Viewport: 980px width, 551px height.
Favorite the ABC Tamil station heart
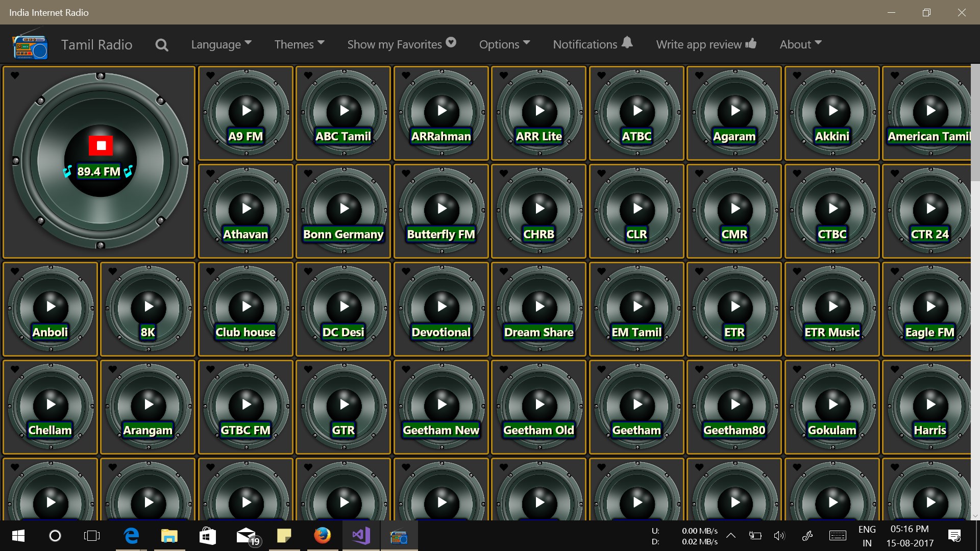click(308, 76)
